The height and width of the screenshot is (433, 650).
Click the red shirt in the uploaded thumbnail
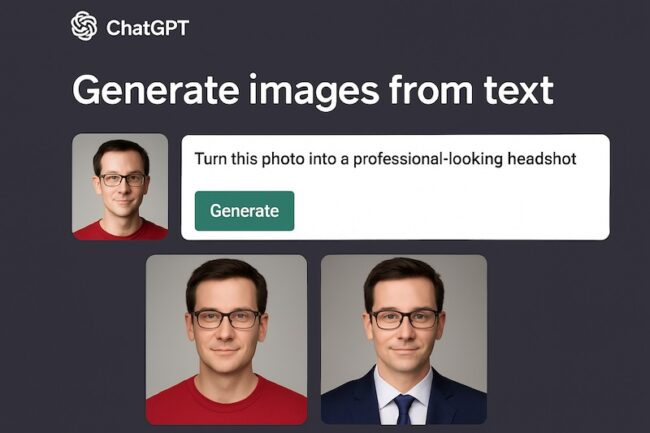[120, 232]
